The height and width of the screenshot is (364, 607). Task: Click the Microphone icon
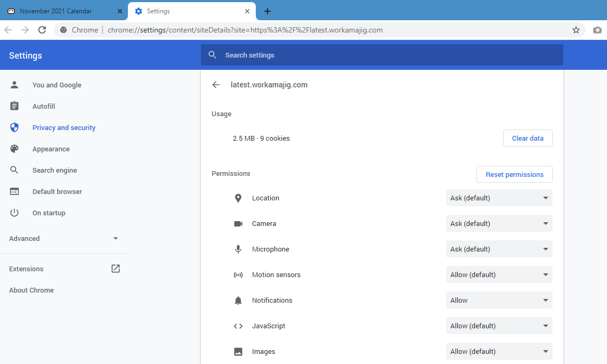238,249
